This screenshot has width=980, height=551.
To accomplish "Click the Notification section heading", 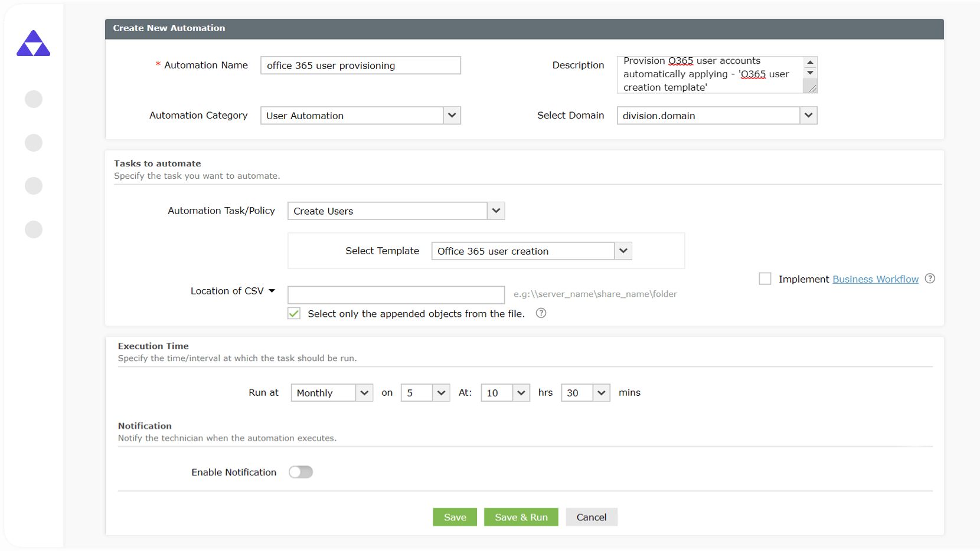I will 145,426.
